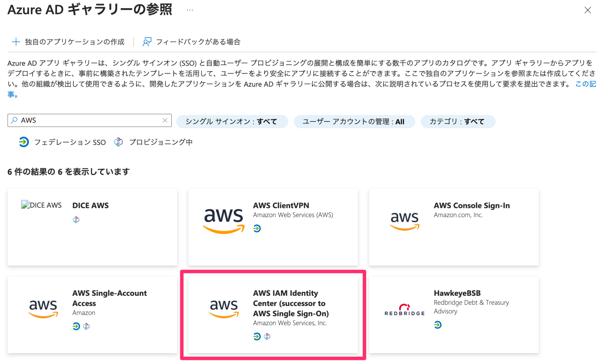Open the カテゴリ filter
This screenshot has height=364, width=603.
pos(458,121)
